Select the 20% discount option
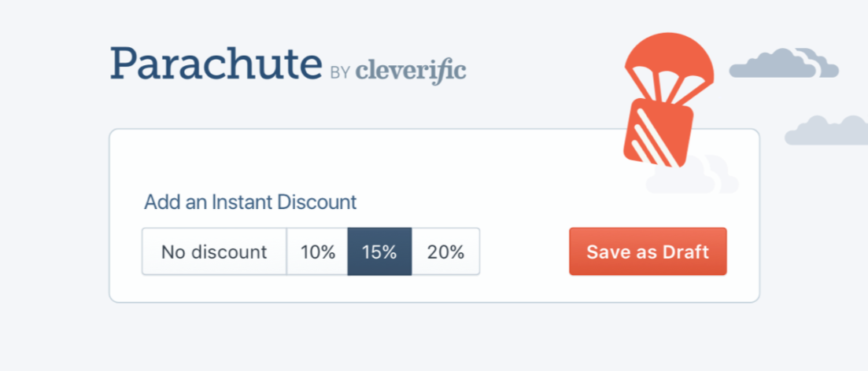The width and height of the screenshot is (868, 371). pos(445,252)
